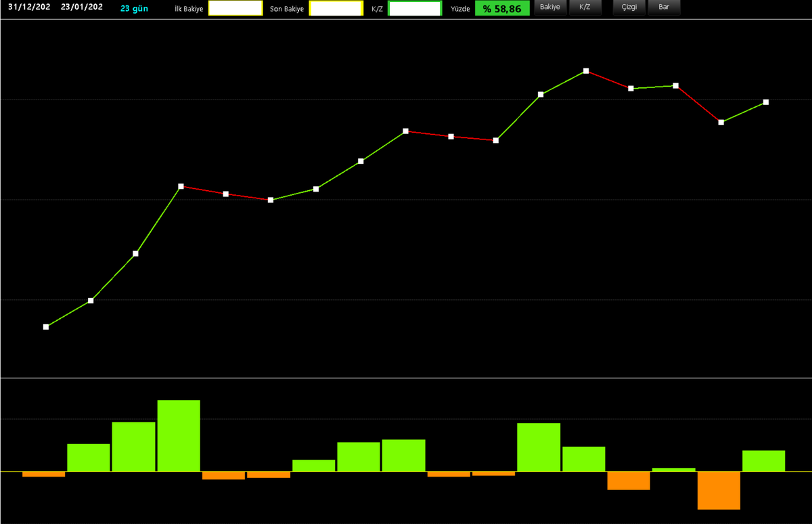Click the İlk Bakiye input field
The image size is (812, 524).
point(235,8)
